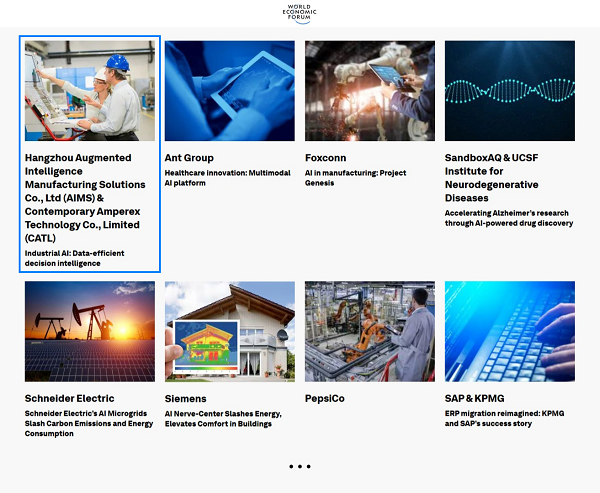
Task: Open the Schneider Electric heading link
Action: pyautogui.click(x=70, y=398)
